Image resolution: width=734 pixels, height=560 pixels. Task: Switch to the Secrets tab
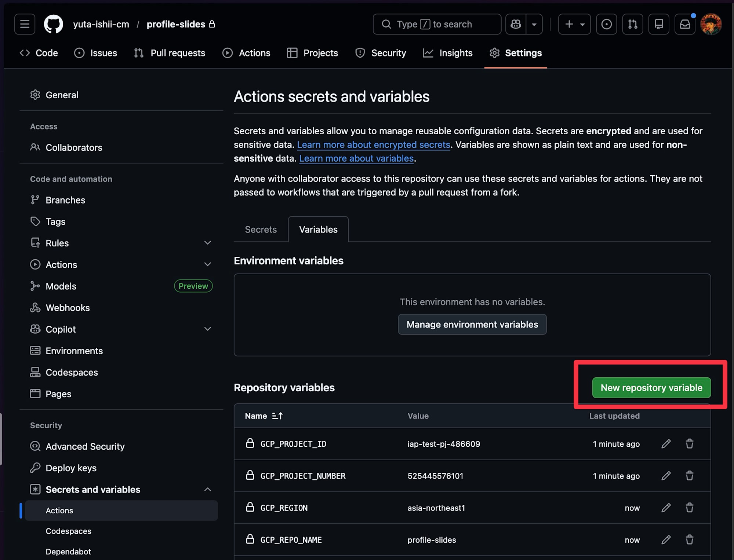(x=261, y=230)
